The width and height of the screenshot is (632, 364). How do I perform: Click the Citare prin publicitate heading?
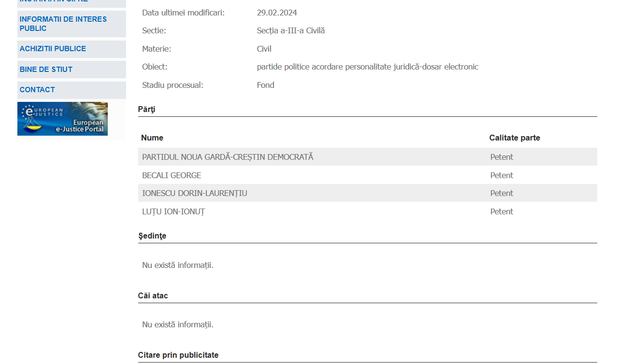coord(178,355)
